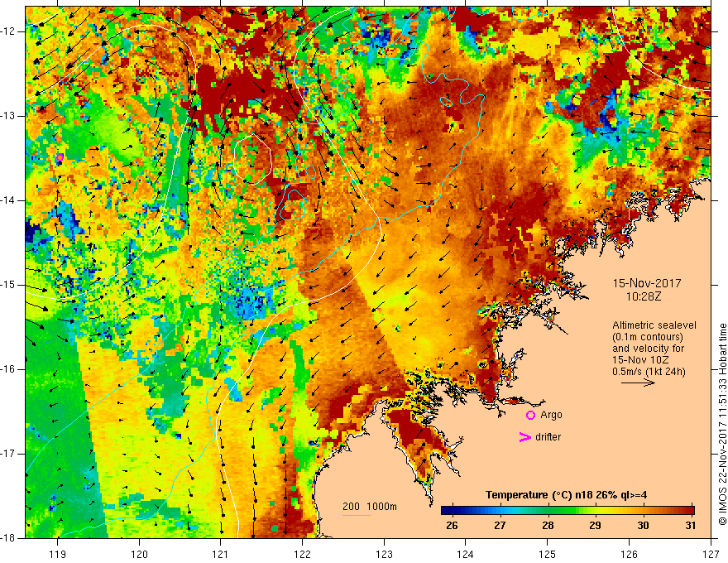The width and height of the screenshot is (728, 563).
Task: Click the longitude axis label 123
Action: 384,554
